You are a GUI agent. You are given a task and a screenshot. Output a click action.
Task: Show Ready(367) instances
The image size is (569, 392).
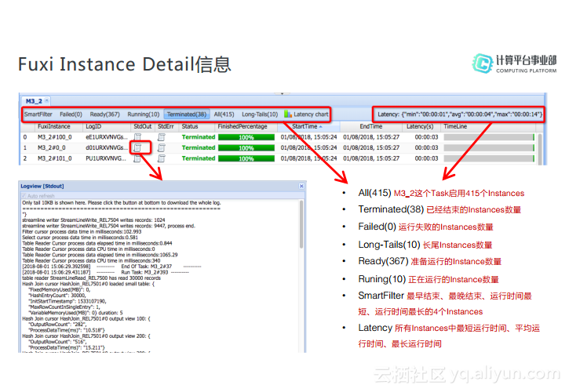tap(104, 114)
